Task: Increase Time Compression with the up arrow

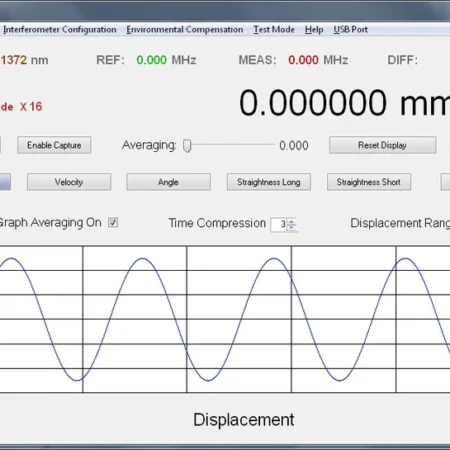Action: click(x=292, y=222)
